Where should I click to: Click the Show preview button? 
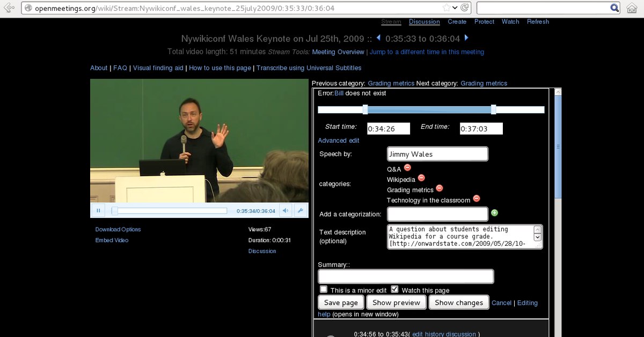[396, 303]
